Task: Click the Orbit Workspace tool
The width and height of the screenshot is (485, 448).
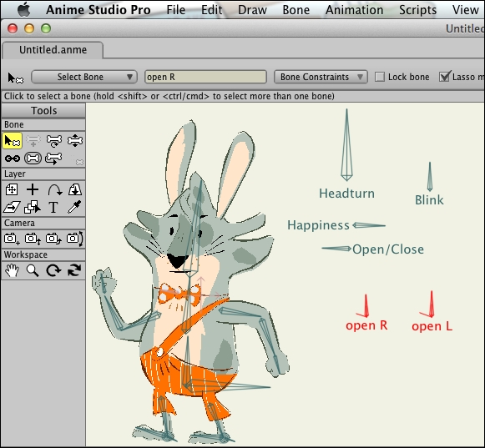Action: tap(74, 270)
